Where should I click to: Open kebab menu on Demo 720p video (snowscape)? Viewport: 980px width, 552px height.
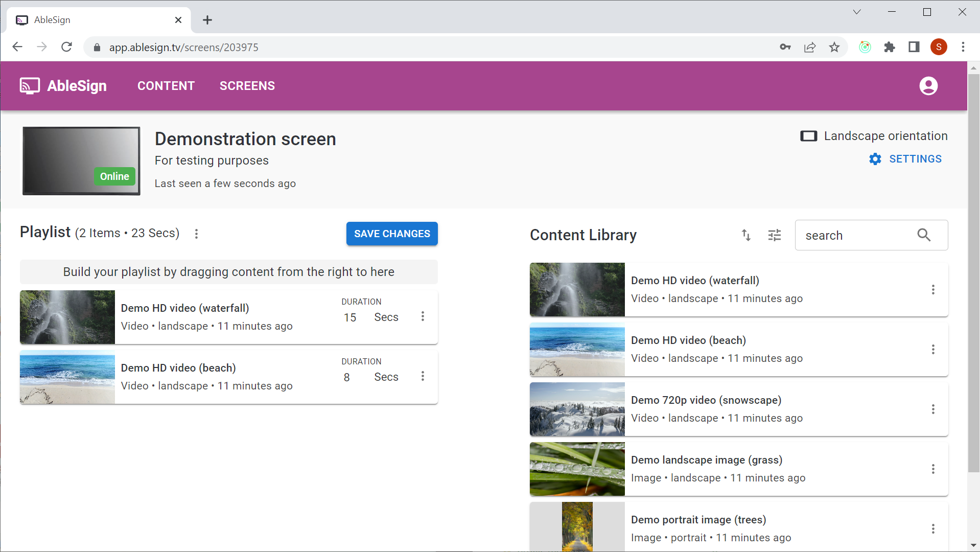click(933, 409)
